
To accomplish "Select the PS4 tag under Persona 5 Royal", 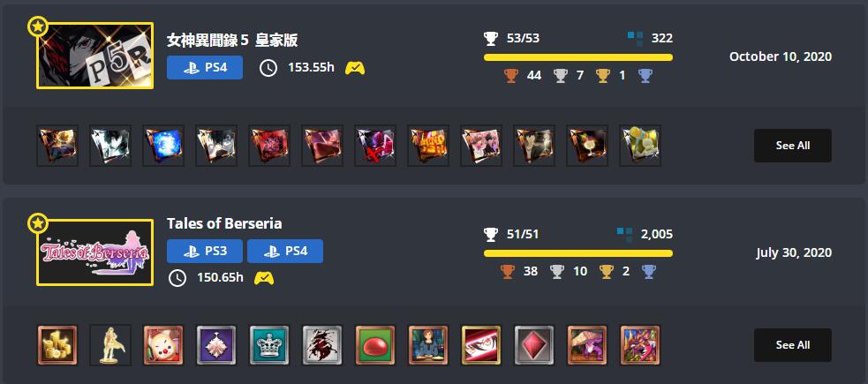I will [205, 67].
